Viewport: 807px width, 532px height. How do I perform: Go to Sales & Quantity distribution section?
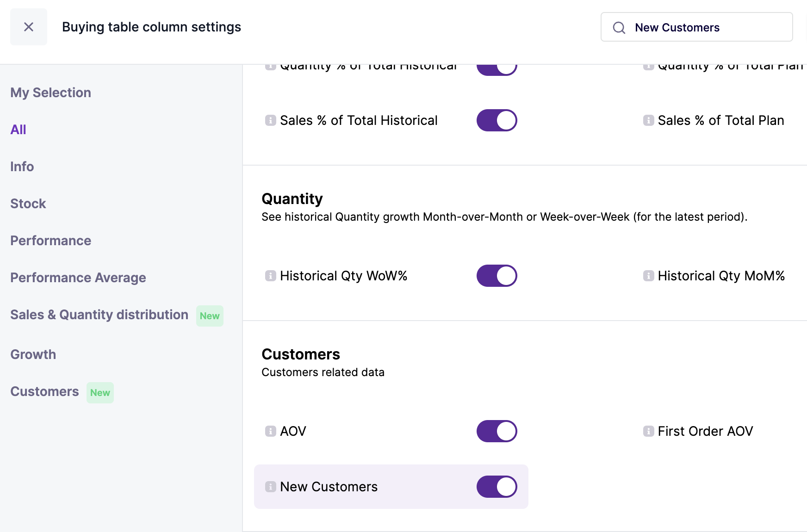coord(99,315)
